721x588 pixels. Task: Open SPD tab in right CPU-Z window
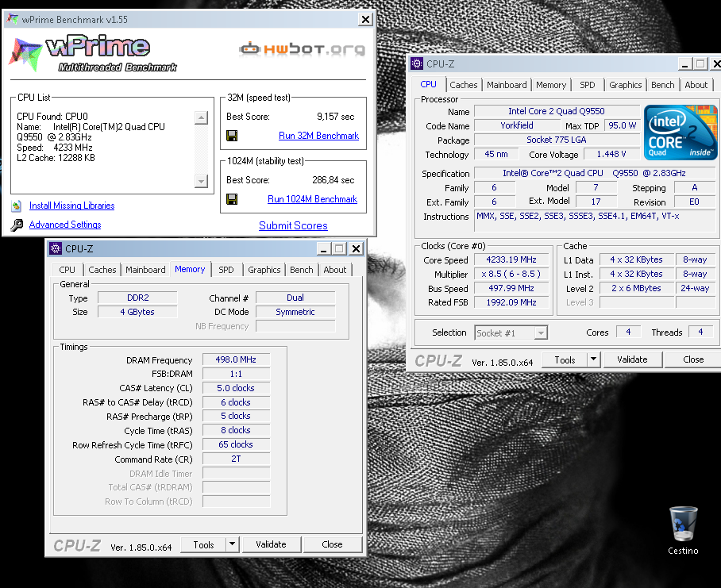(x=587, y=85)
